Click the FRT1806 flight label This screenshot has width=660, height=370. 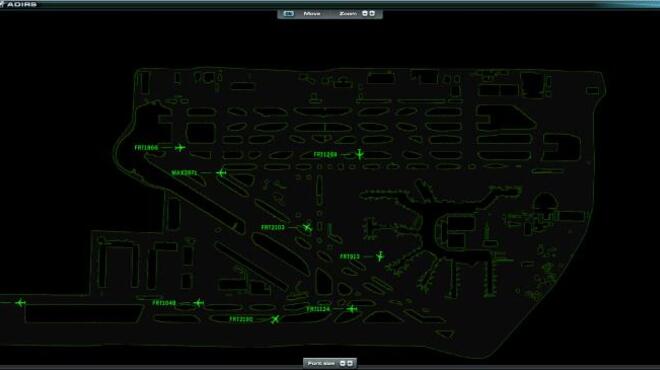point(146,148)
